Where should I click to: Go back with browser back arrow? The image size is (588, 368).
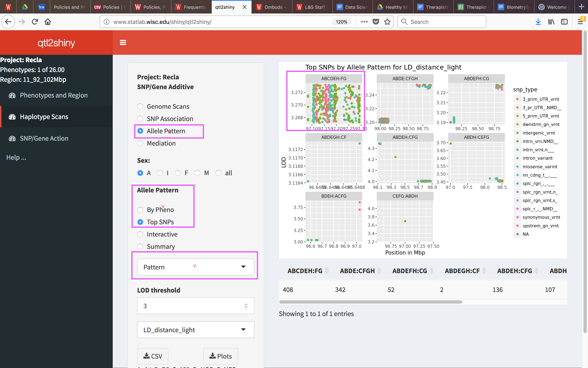[x=8, y=22]
